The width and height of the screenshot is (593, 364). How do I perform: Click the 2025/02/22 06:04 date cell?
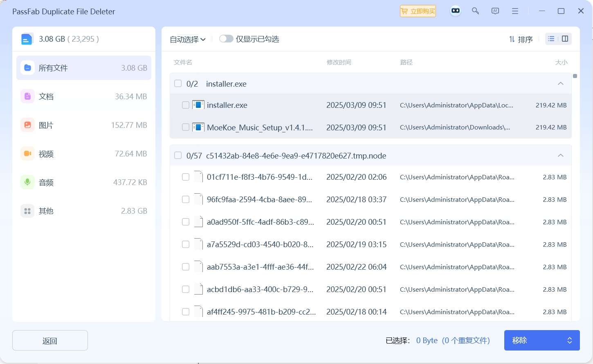(356, 267)
